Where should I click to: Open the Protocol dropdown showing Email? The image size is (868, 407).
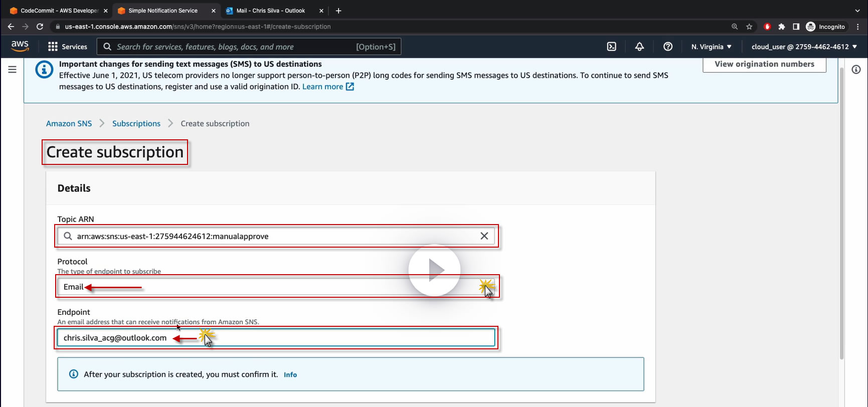276,287
